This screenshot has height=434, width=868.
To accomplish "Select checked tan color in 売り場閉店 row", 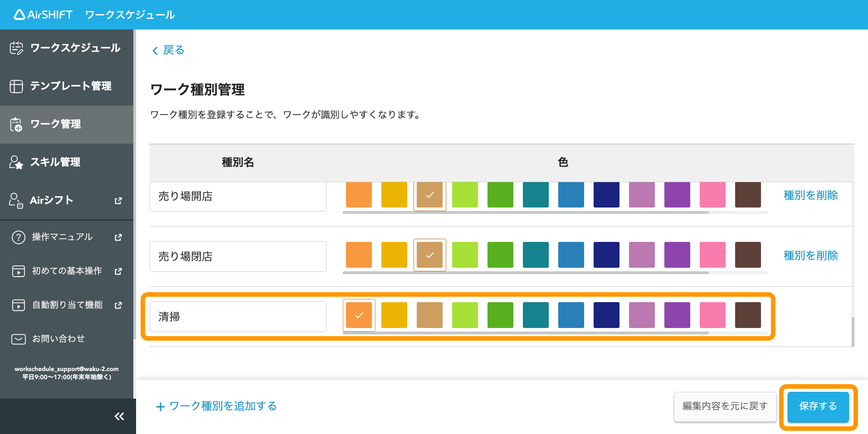I will [x=430, y=255].
